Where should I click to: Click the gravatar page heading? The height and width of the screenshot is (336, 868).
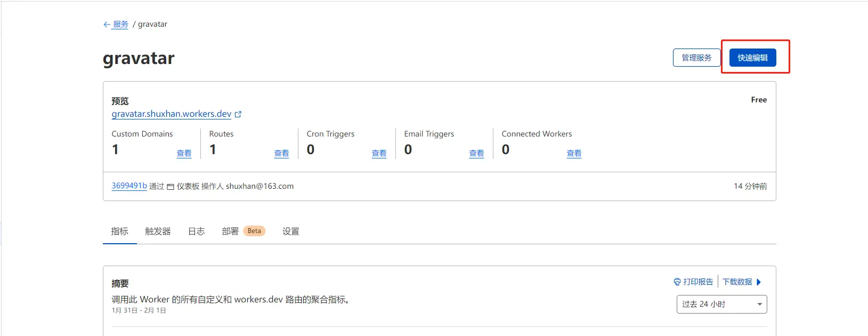[139, 58]
